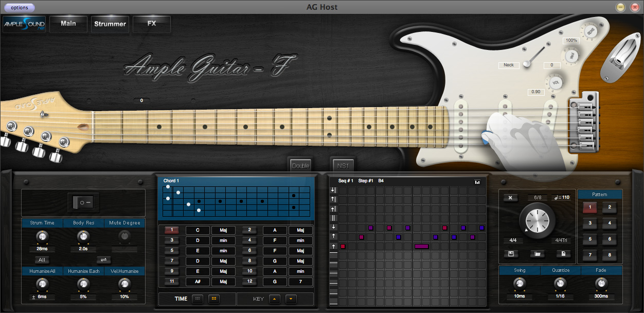Click the velocity bars icon in the sequencer

(477, 182)
